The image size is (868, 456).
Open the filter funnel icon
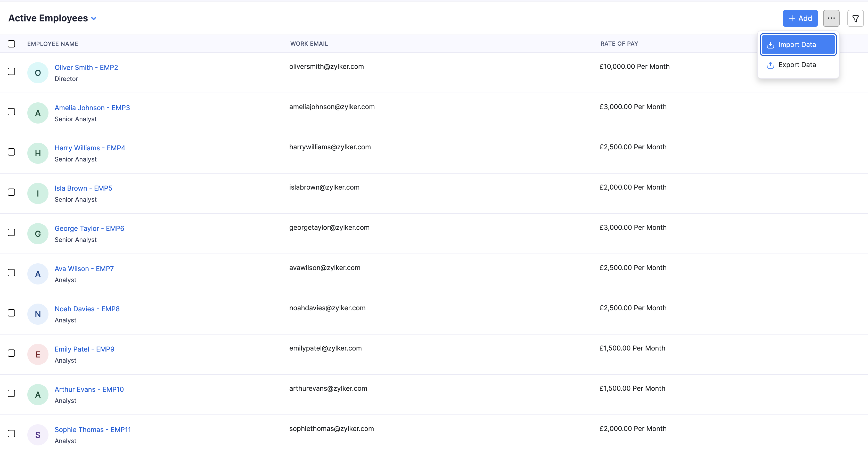click(855, 19)
